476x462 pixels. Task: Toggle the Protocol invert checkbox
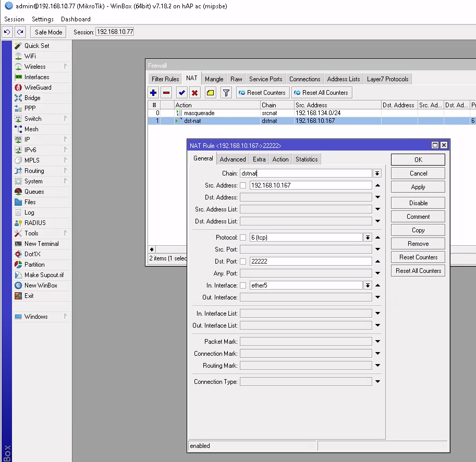(x=243, y=238)
